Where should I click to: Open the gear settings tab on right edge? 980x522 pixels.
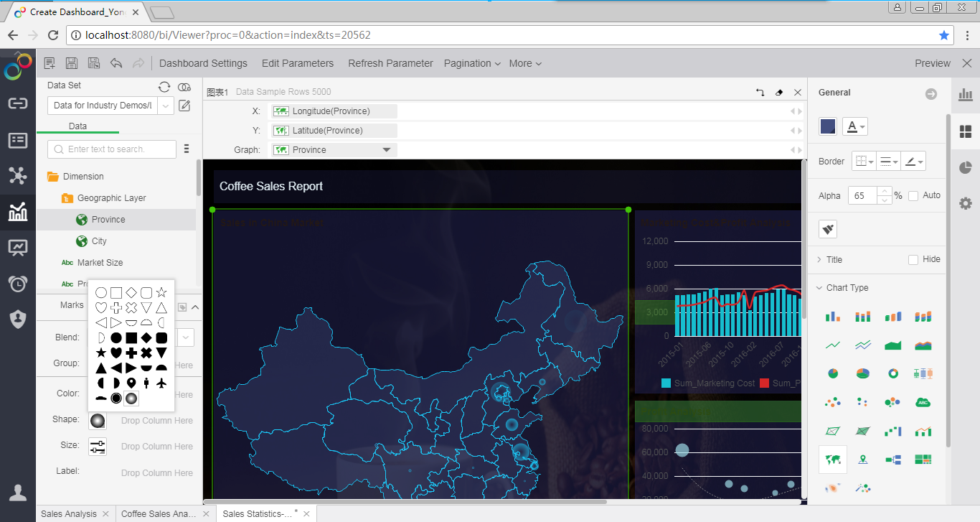click(966, 203)
